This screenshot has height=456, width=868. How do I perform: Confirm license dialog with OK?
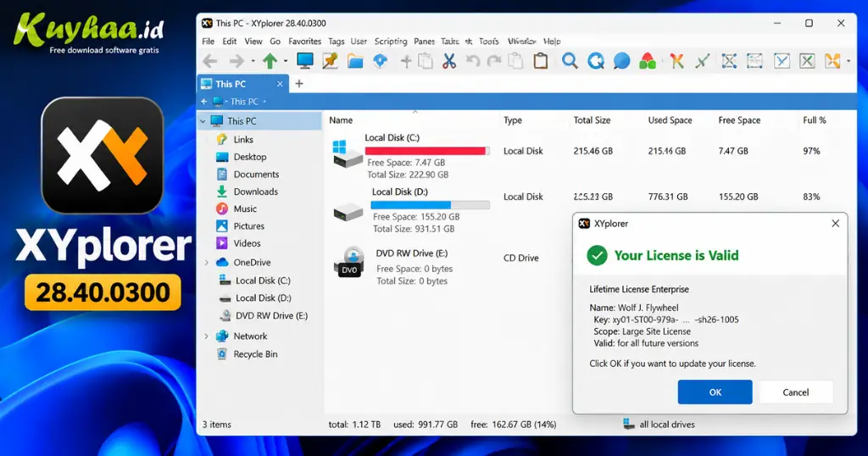[x=715, y=392]
